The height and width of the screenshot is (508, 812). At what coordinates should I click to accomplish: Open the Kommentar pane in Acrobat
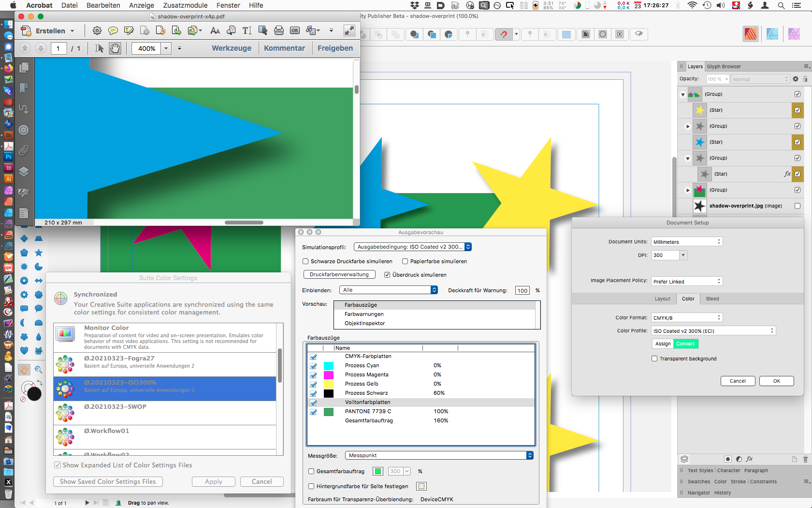284,48
